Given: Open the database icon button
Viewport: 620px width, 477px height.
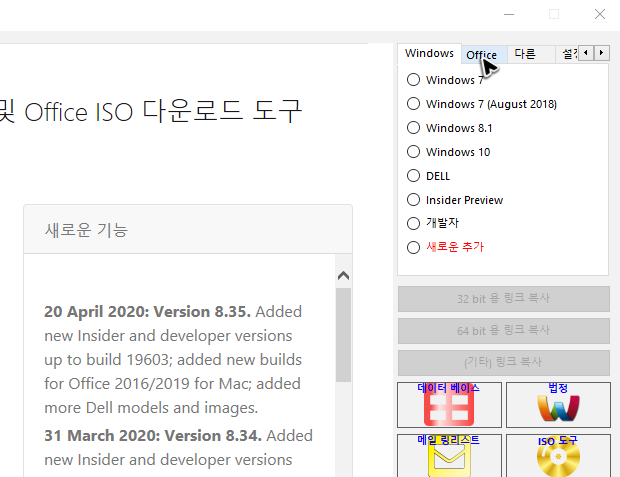Looking at the screenshot, I should tap(449, 405).
